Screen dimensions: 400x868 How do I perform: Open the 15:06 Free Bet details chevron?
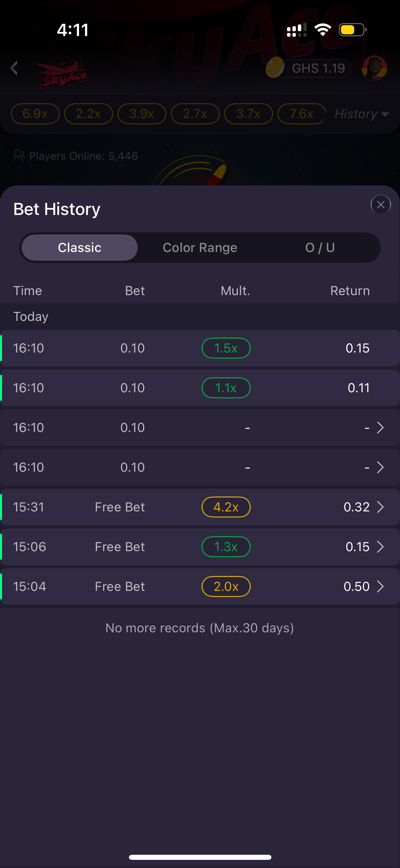(x=380, y=547)
